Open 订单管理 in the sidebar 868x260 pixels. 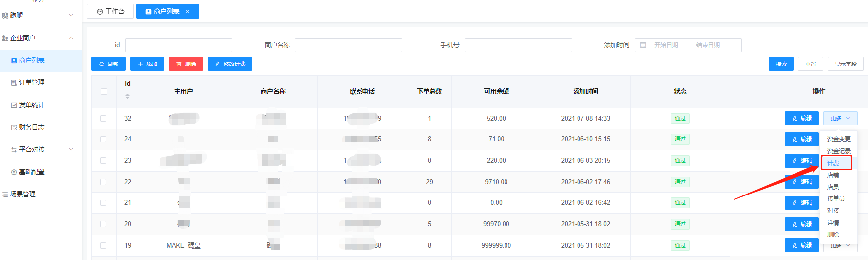41,83
